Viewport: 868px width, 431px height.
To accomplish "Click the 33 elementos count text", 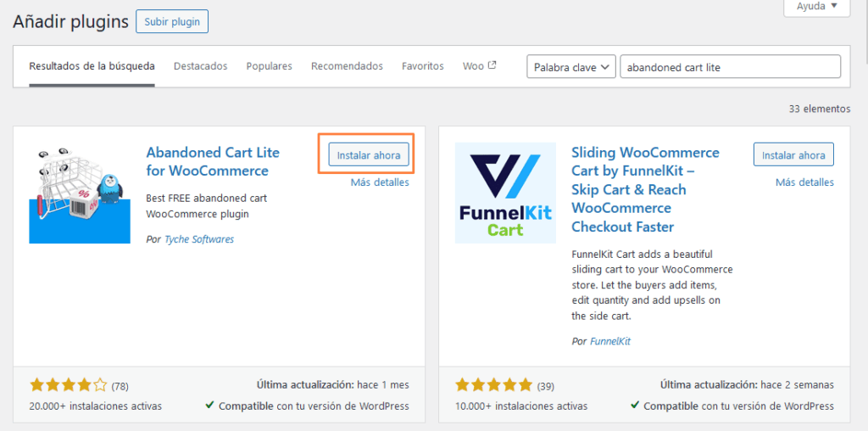I will (820, 109).
